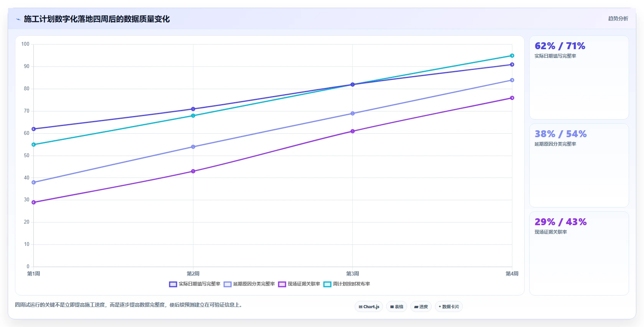Click the 第3周 x-axis label
The width and height of the screenshot is (644, 327).
pyautogui.click(x=353, y=274)
